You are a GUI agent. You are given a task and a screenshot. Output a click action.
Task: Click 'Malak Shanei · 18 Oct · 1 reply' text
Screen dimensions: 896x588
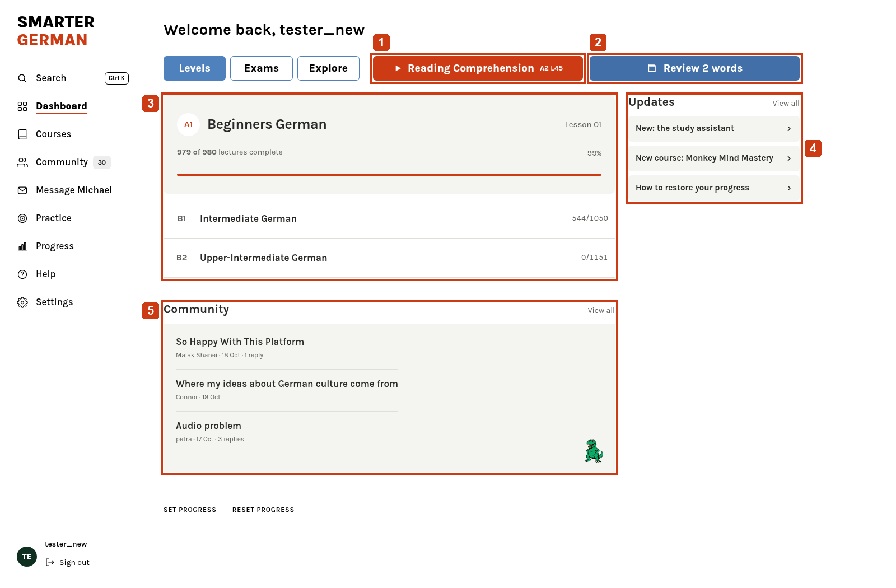(x=220, y=356)
